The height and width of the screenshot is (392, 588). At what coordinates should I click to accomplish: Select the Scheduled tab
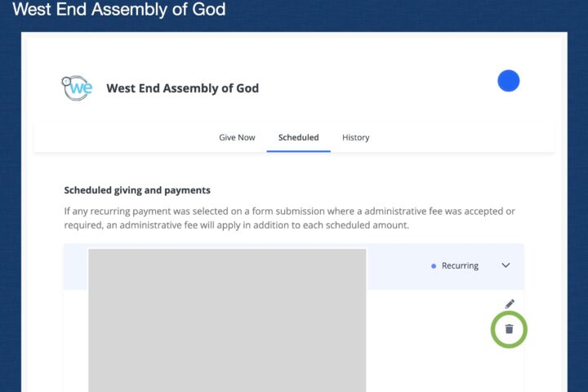[x=298, y=137]
